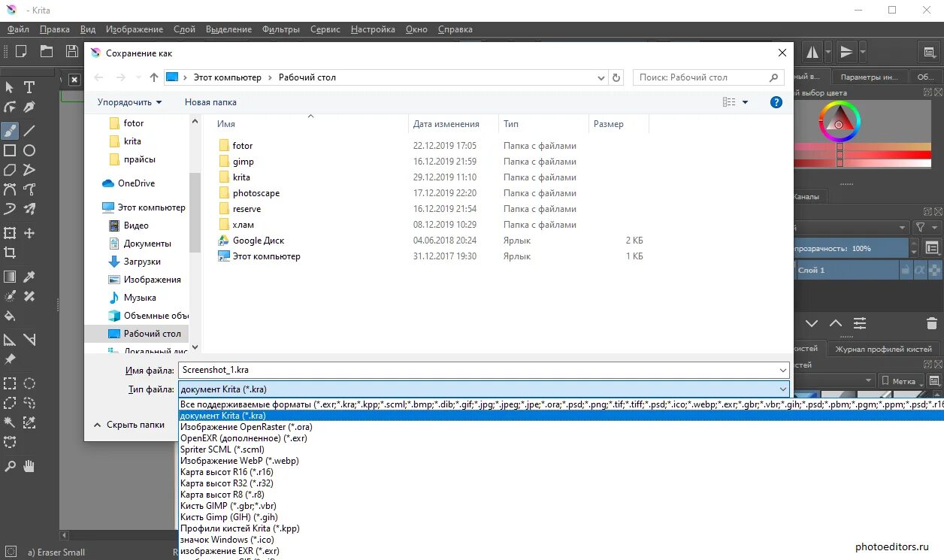The width and height of the screenshot is (944, 560).
Task: Collapse folders with Скрыть папки
Action: point(129,425)
